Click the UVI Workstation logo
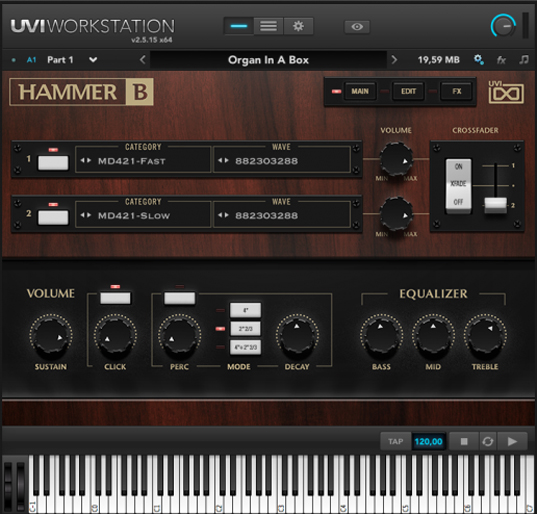Image resolution: width=537 pixels, height=514 pixels. [92, 26]
